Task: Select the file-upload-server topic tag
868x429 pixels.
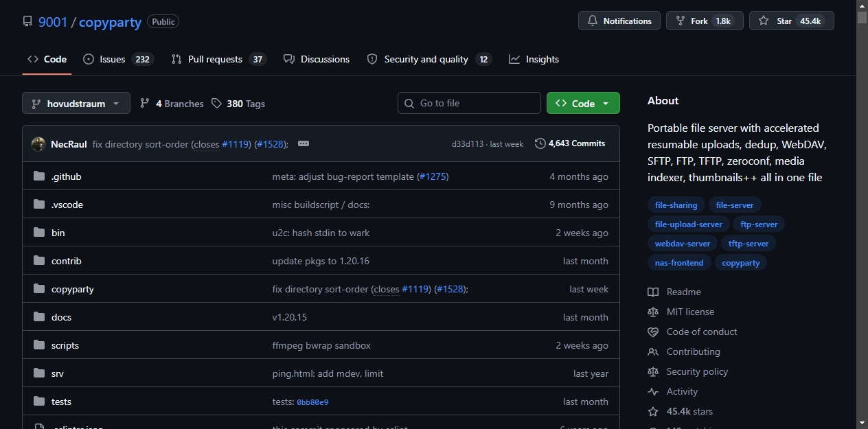Action: coord(689,224)
